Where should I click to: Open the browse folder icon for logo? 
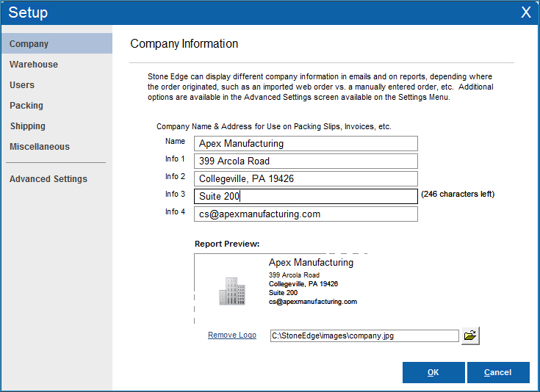[470, 335]
